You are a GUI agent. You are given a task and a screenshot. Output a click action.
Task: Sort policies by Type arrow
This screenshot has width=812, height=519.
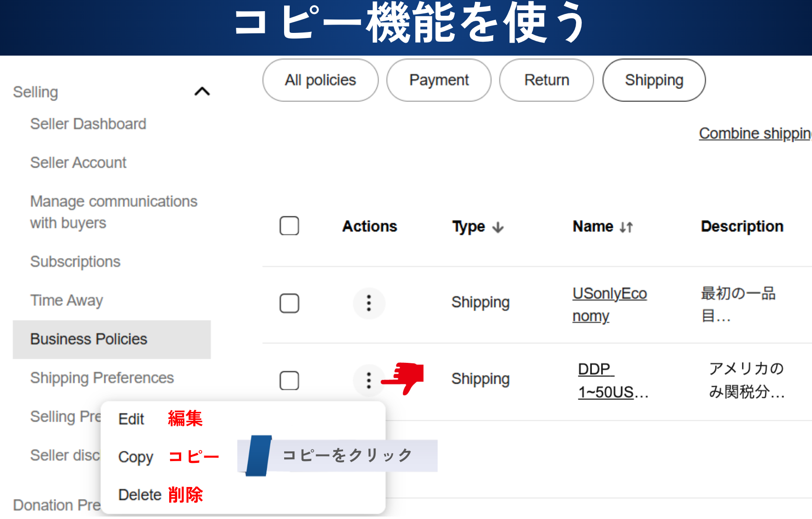[x=498, y=227]
